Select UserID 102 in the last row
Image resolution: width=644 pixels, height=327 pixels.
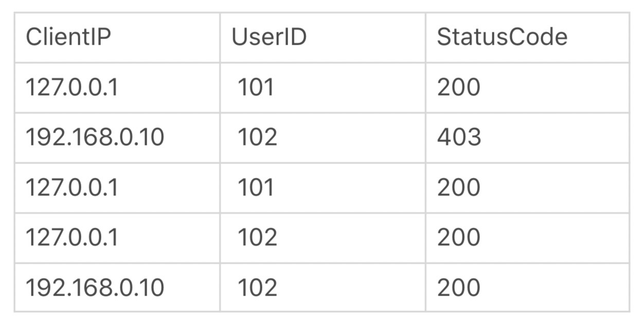(257, 287)
